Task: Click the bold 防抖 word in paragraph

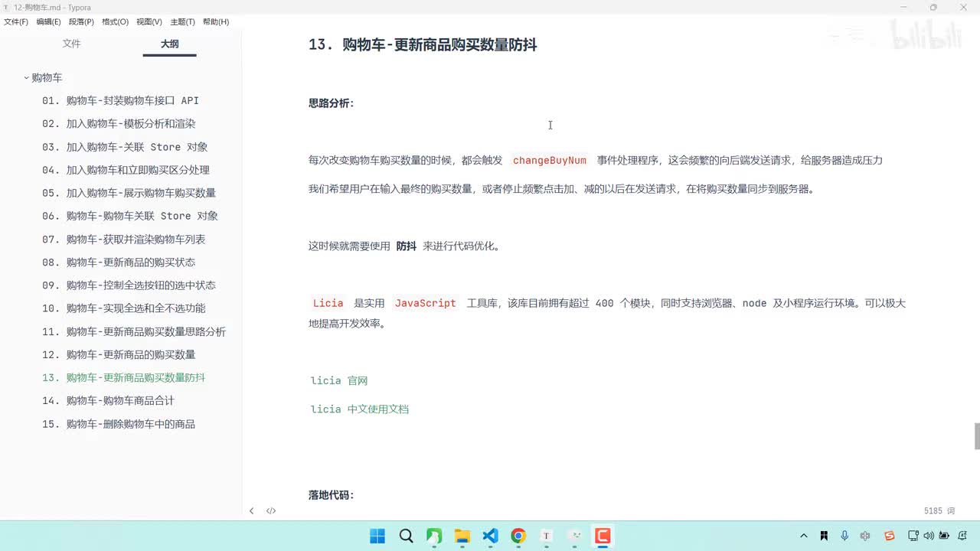Action: point(407,246)
